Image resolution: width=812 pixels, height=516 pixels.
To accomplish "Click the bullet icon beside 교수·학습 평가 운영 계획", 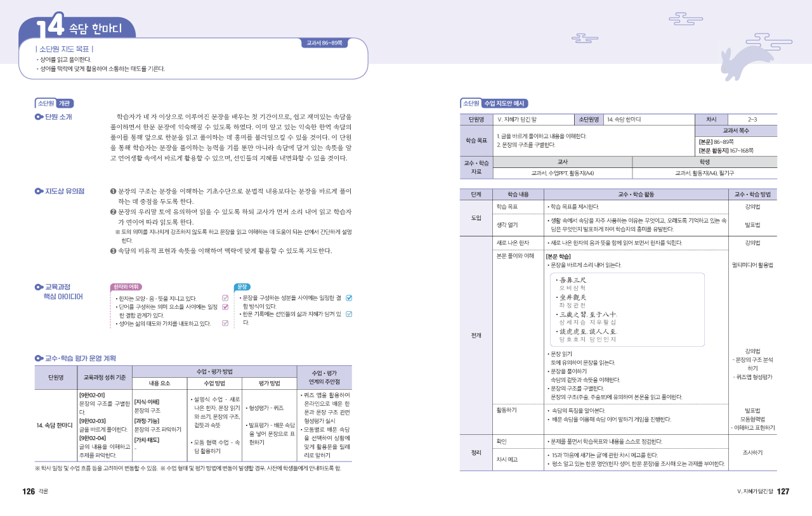I will (39, 359).
